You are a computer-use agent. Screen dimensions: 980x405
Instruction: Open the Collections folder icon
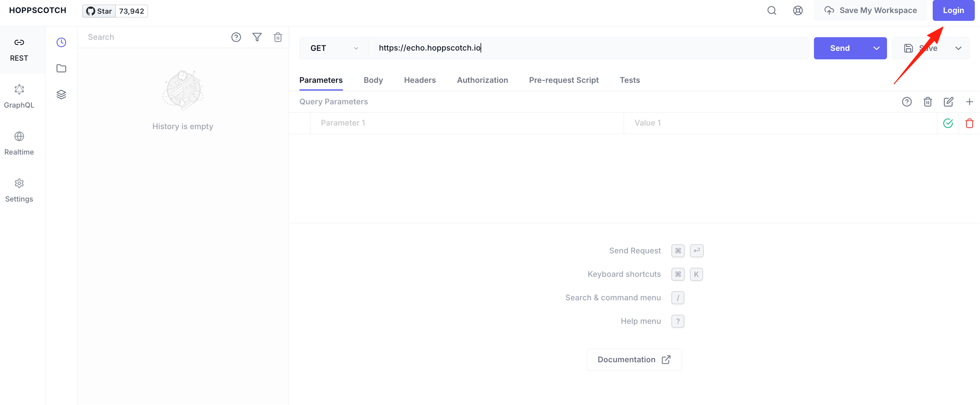point(61,68)
